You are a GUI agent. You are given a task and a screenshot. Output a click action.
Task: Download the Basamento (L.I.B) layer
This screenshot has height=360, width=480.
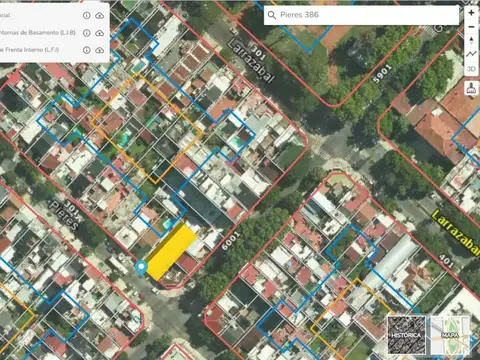100,33
